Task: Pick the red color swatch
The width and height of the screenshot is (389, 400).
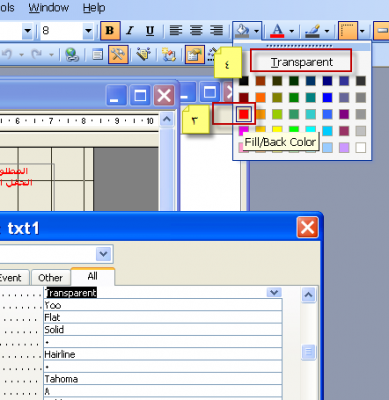Action: (244, 114)
